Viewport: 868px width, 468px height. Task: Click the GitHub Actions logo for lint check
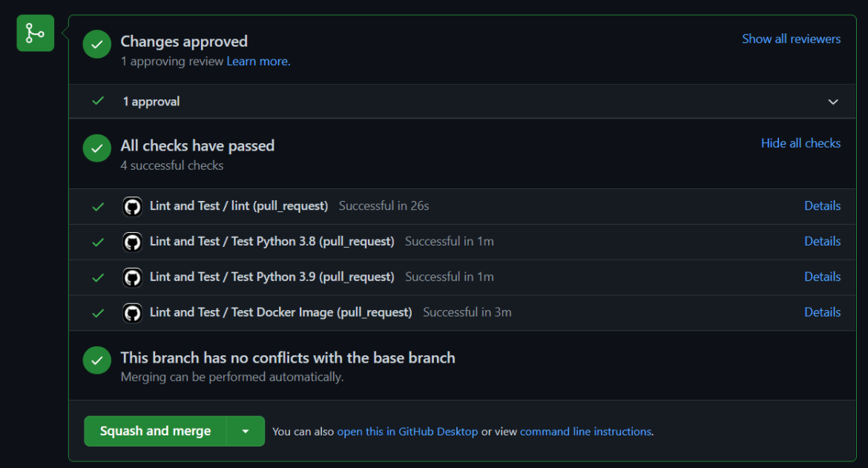pyautogui.click(x=132, y=206)
